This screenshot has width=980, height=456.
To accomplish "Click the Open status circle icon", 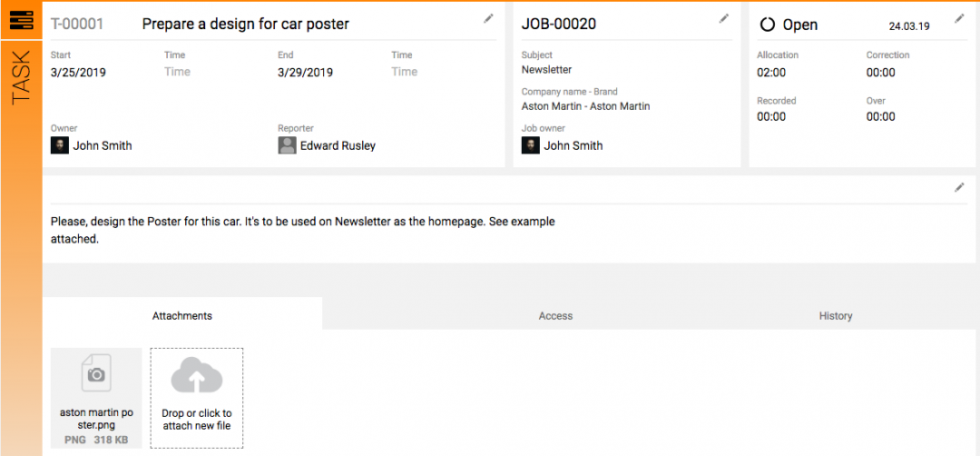I will (x=767, y=25).
